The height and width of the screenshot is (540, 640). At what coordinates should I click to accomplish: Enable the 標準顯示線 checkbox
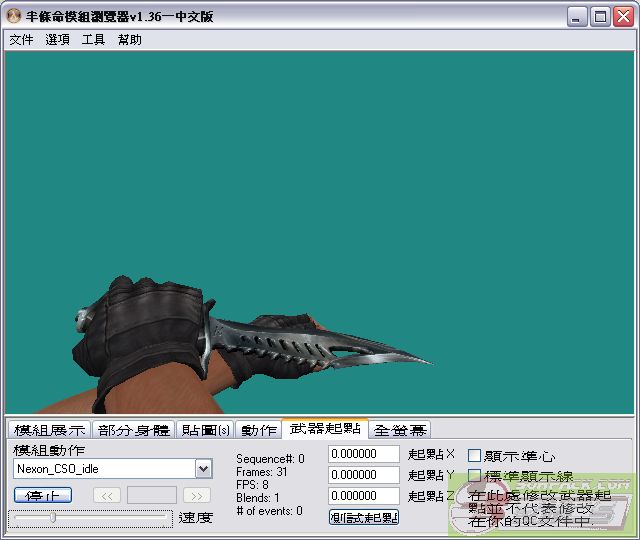tap(474, 476)
